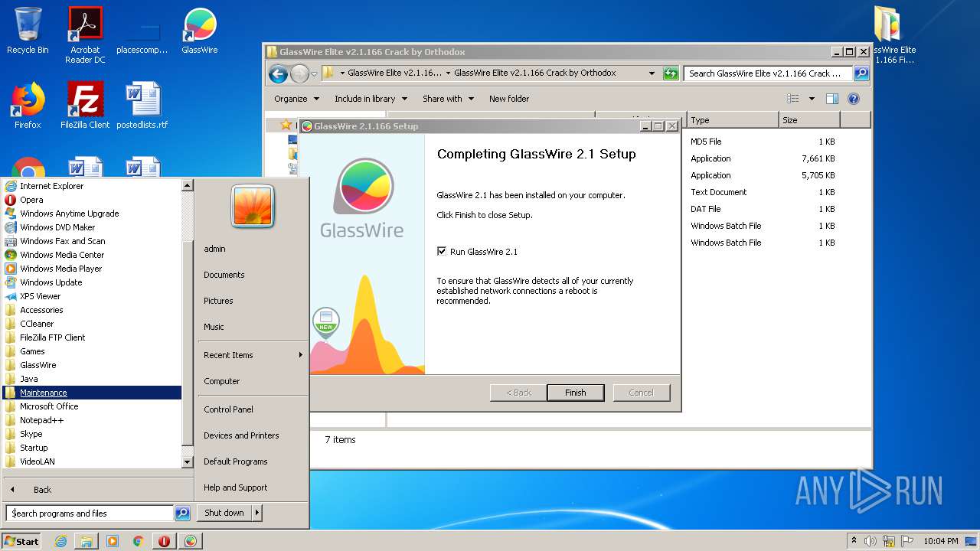The image size is (980, 551).
Task: Click the Explorer back navigation arrow
Action: [278, 73]
